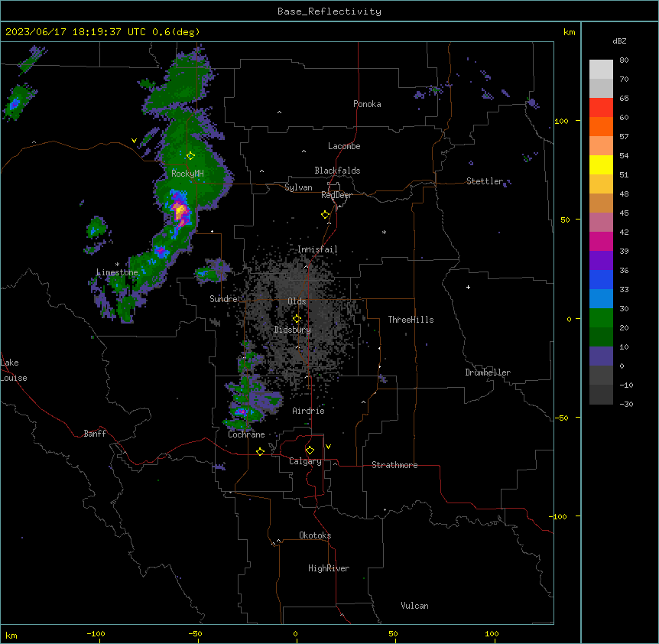Click the 45 value on the dBZ legend
Viewport: 659px width, 644px height.
click(x=624, y=213)
